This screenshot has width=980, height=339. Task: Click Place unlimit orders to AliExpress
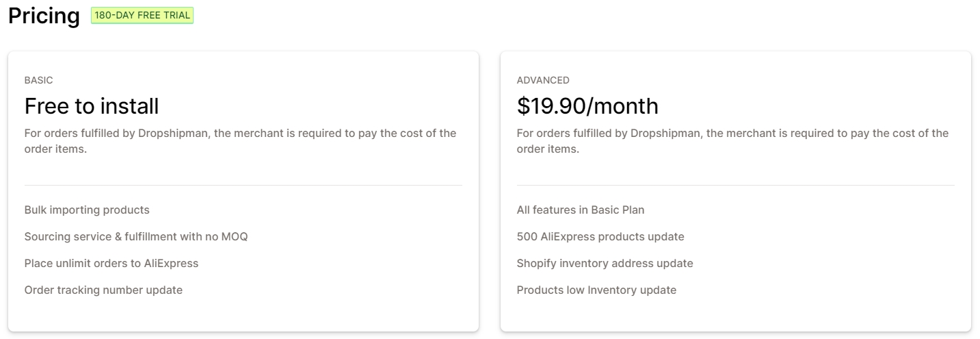111,263
